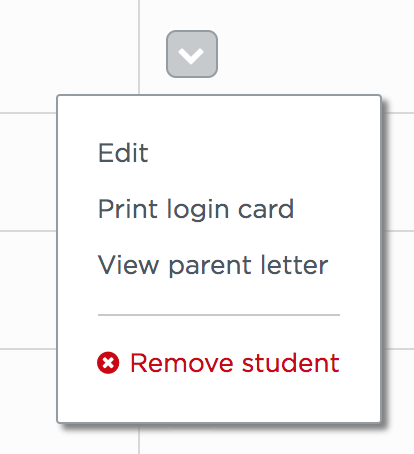Image resolution: width=414 pixels, height=454 pixels.
Task: Click the circular red delete icon
Action: [x=108, y=363]
